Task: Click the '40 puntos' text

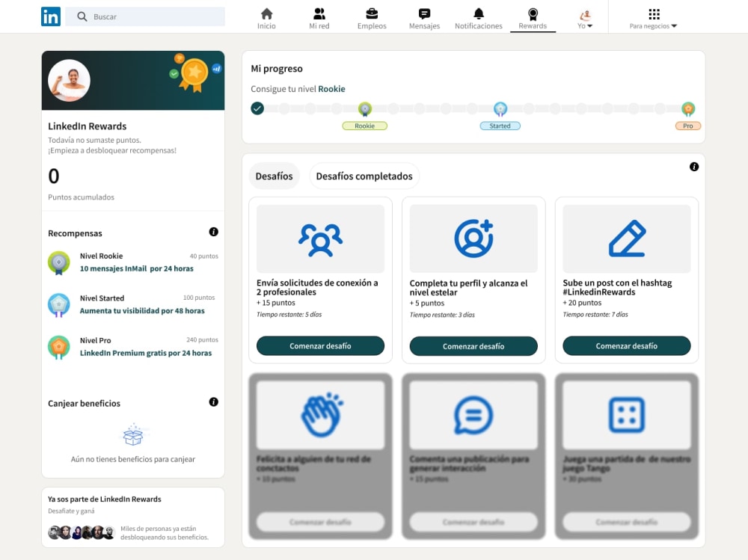Action: [x=204, y=256]
